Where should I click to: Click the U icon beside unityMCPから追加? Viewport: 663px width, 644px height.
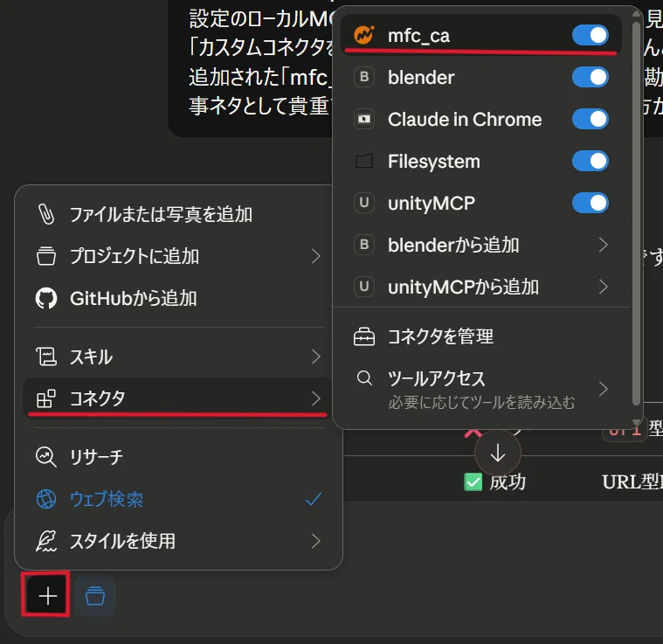tap(364, 287)
